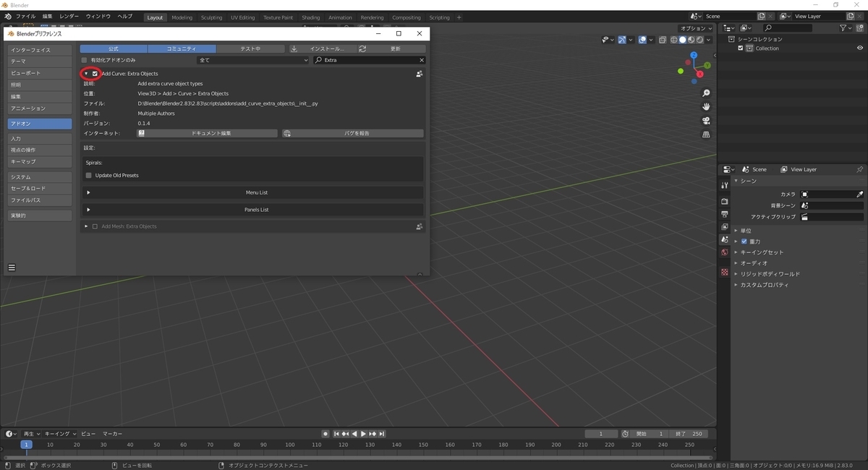
Task: Click frame 100 on the timeline ruler
Action: click(289, 445)
